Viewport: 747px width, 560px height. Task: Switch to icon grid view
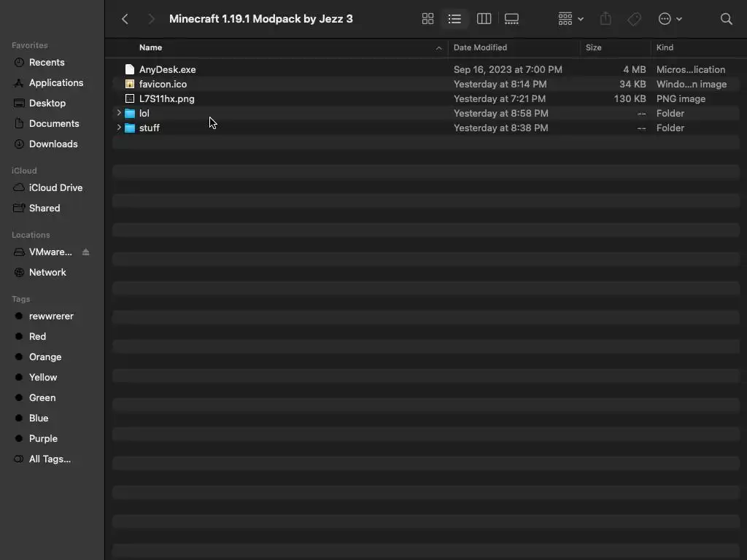(427, 19)
